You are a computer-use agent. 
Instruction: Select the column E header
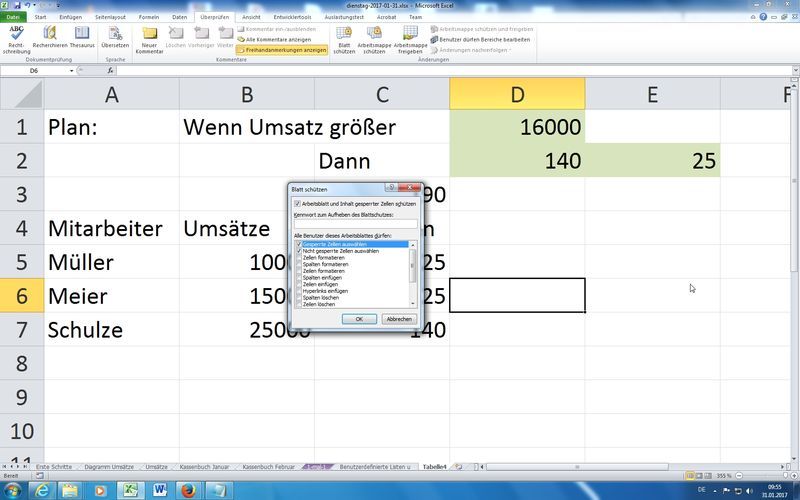tap(653, 94)
